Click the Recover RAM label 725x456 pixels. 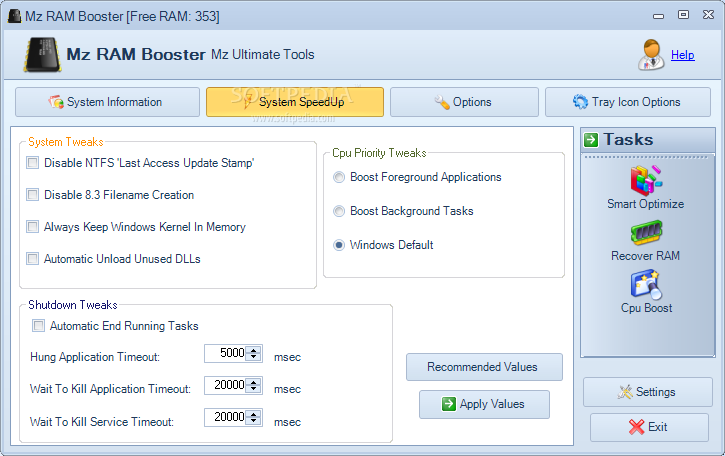point(645,256)
